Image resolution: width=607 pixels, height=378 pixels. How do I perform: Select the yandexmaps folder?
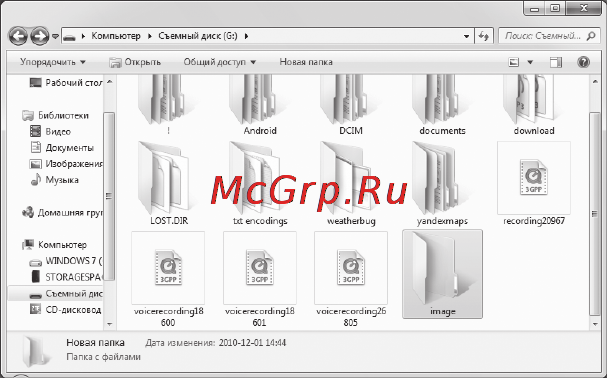pyautogui.click(x=442, y=183)
